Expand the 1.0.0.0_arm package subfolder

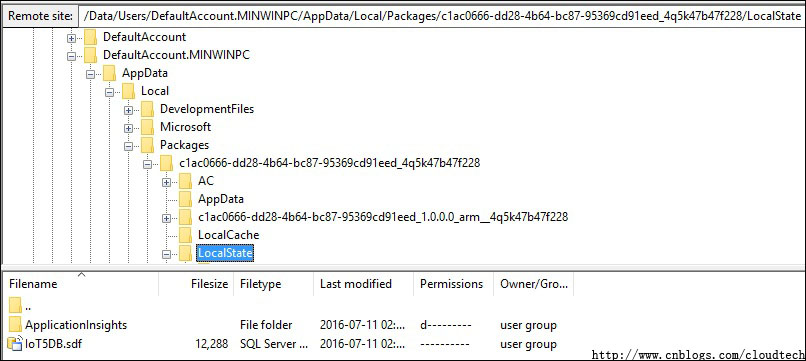(166, 218)
